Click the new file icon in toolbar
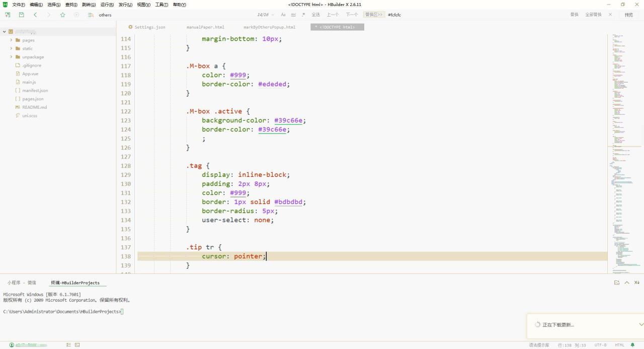This screenshot has height=349, width=644. tap(8, 15)
